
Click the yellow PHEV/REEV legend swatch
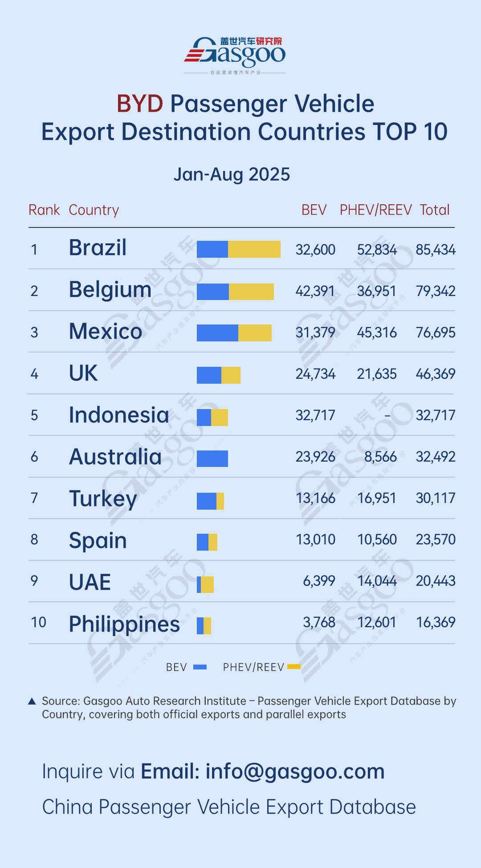[x=294, y=667]
